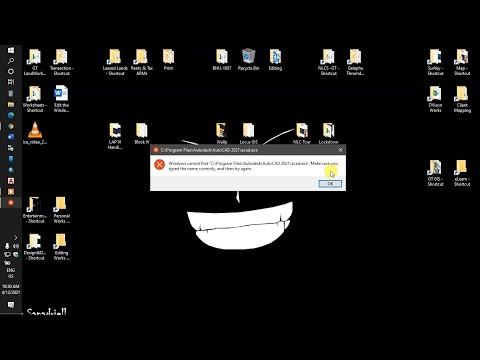Screen dimensions: 480x360
Task: Select the Design&D - Shortcut folder
Action: (x=35, y=247)
